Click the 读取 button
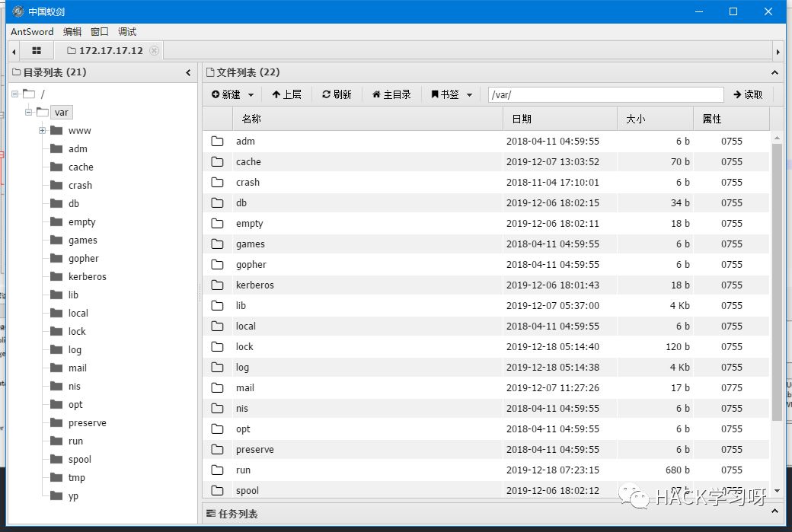 coord(748,94)
